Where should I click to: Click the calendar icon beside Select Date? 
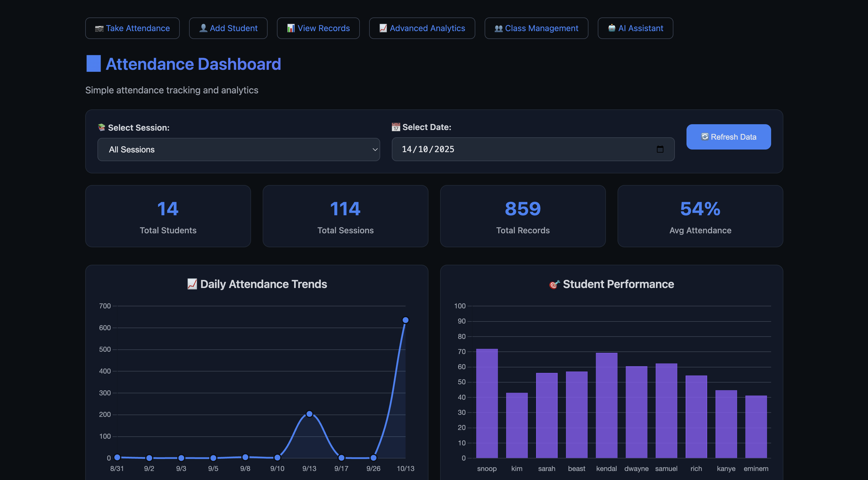click(396, 127)
